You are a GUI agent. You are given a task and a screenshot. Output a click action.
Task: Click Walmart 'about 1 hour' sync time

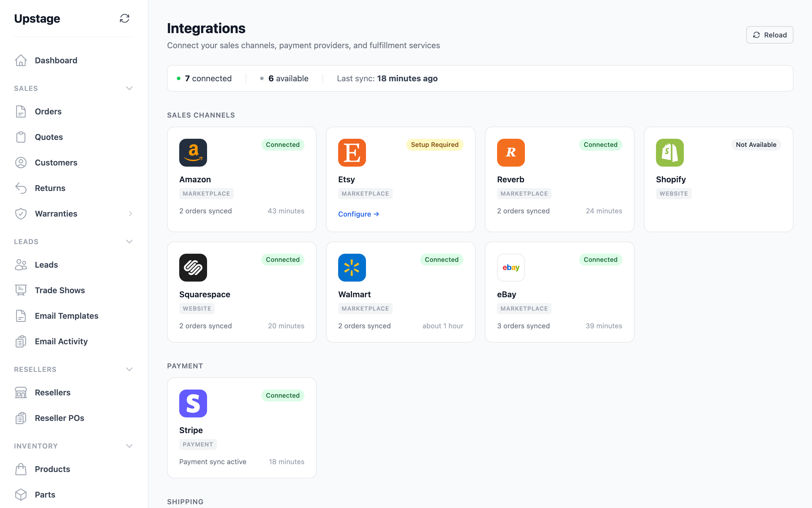(443, 326)
